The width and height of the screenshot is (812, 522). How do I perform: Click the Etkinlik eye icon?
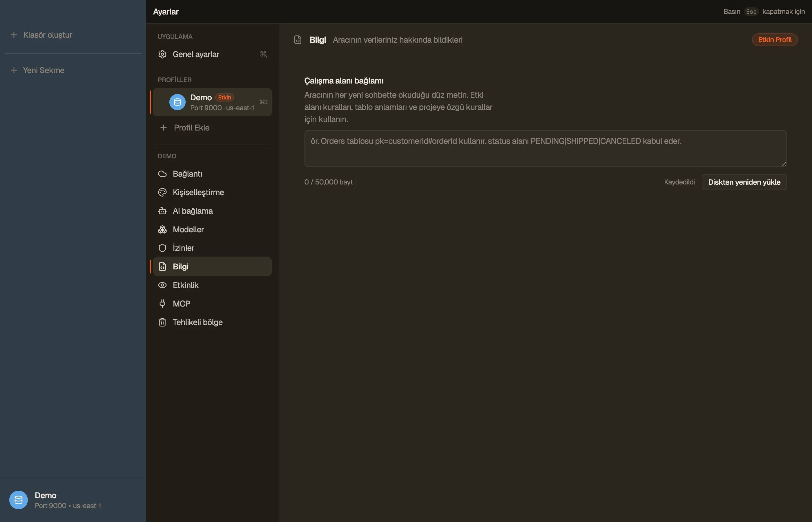[162, 285]
